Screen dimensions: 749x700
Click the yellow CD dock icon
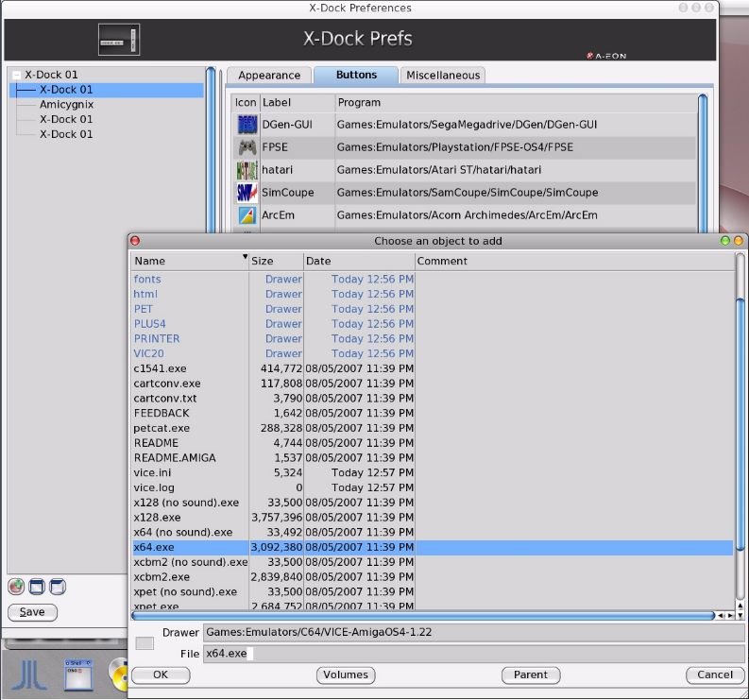(118, 674)
